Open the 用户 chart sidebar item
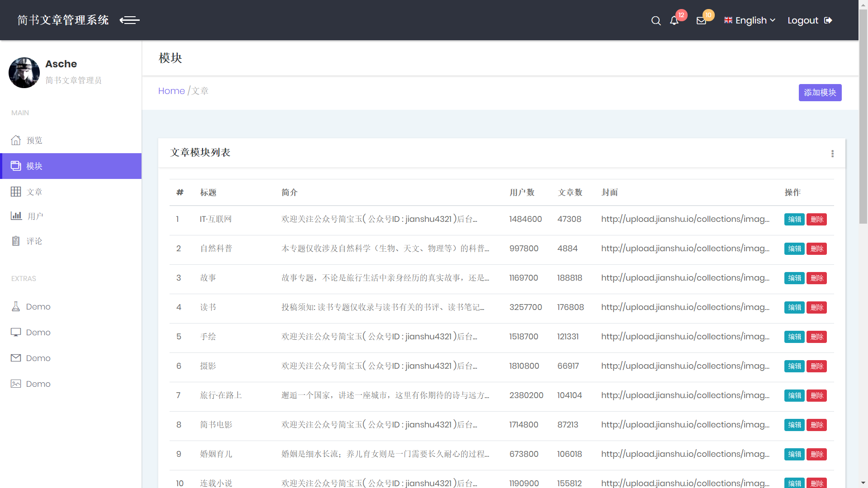868x488 pixels. (x=35, y=216)
